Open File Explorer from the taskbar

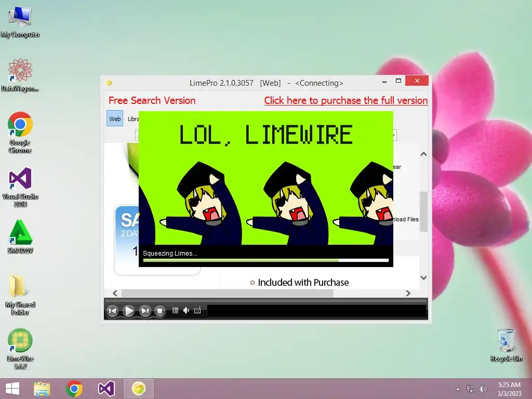pyautogui.click(x=42, y=389)
